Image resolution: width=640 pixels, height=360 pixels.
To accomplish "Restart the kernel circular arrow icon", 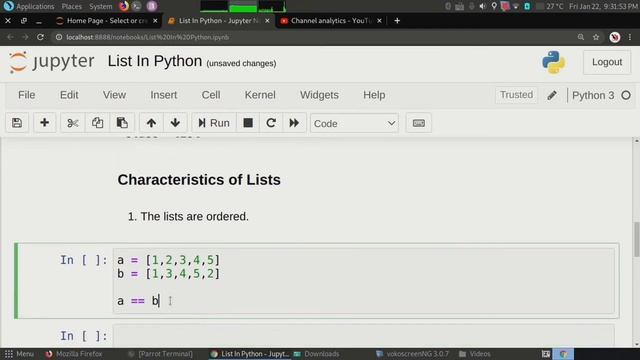I will pos(271,123).
